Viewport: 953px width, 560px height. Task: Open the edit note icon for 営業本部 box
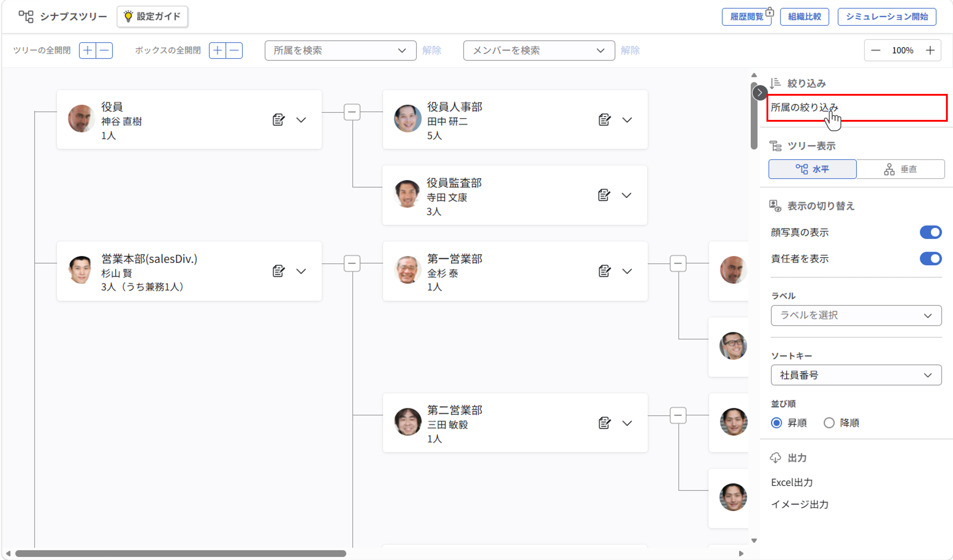point(278,271)
